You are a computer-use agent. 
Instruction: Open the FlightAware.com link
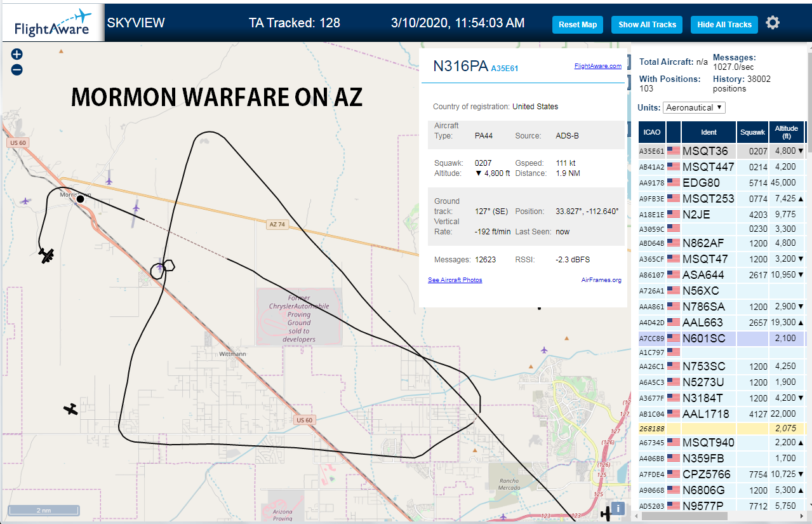tap(598, 66)
